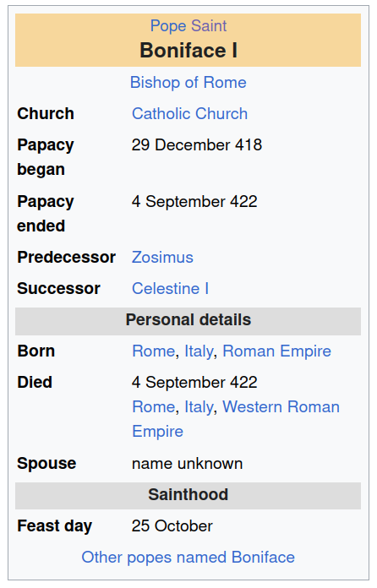Open the Saint link in header
This screenshot has width=377, height=588.
tap(209, 26)
